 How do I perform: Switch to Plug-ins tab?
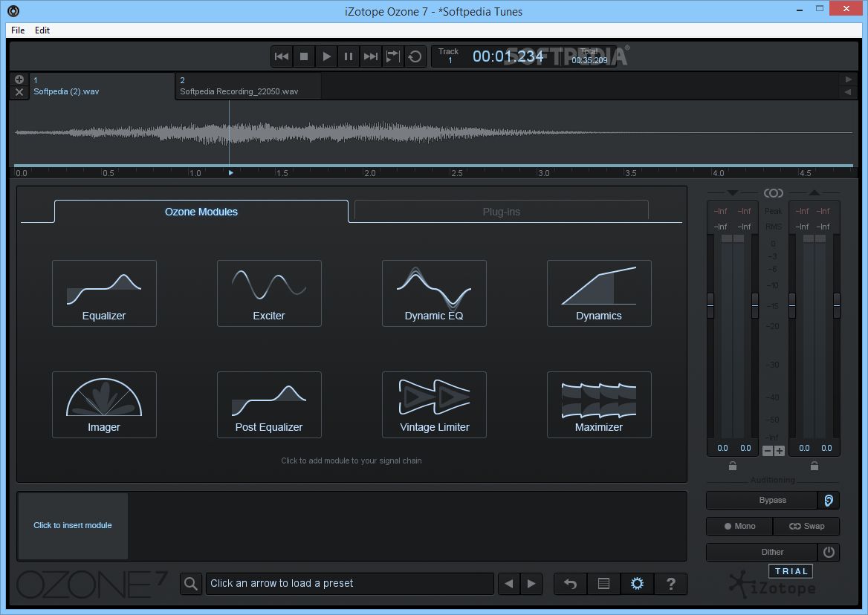(x=501, y=212)
